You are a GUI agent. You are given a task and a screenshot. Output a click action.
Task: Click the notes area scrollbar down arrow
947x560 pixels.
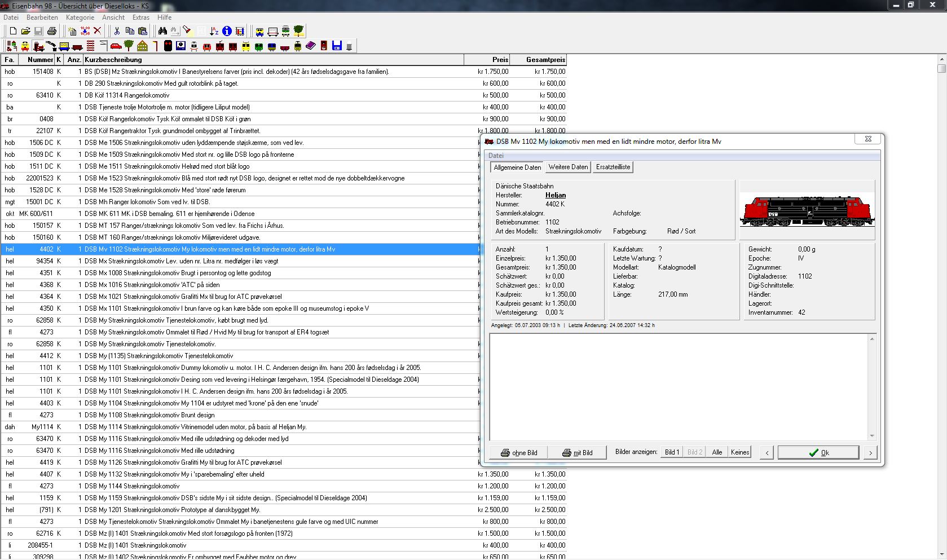pos(872,436)
